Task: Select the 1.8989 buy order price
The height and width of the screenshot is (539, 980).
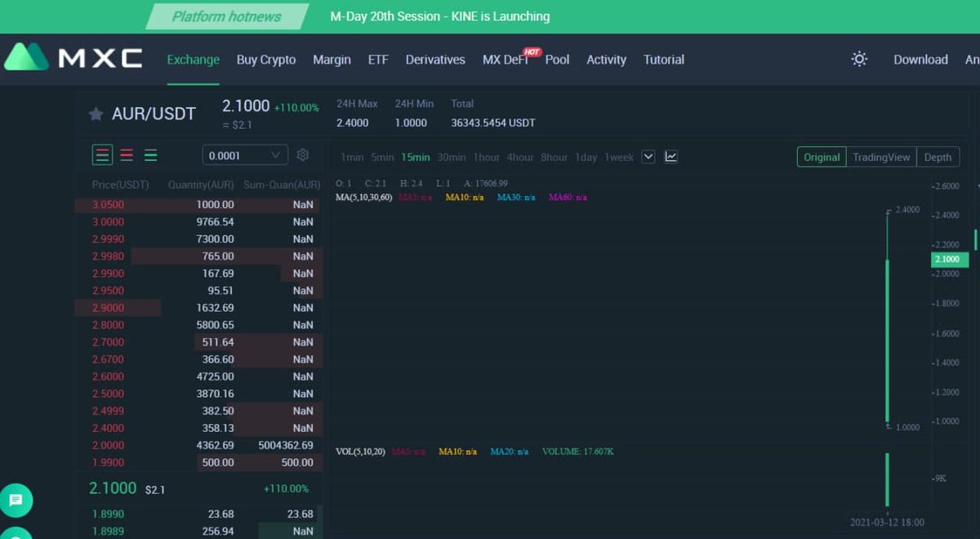Action: pyautogui.click(x=108, y=531)
